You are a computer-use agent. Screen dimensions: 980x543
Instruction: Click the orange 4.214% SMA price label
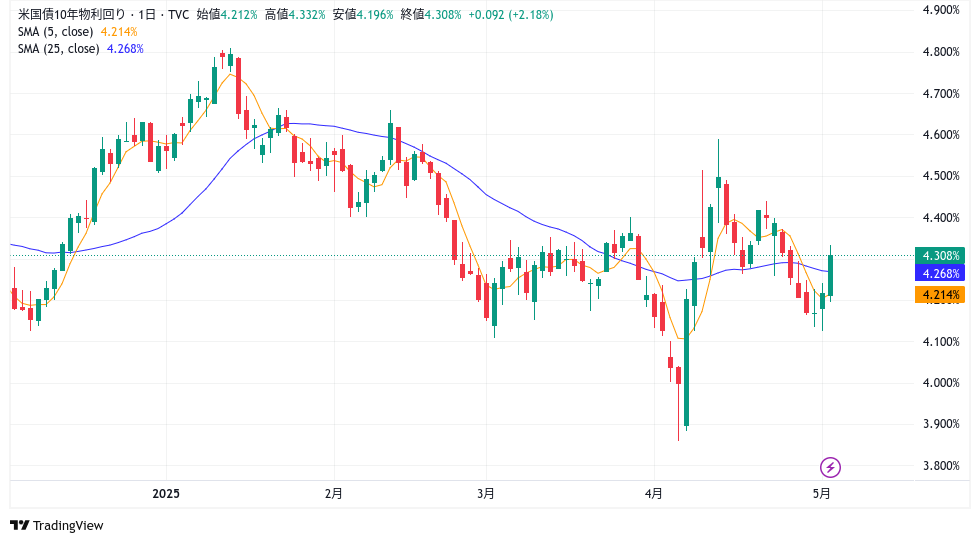pos(940,295)
